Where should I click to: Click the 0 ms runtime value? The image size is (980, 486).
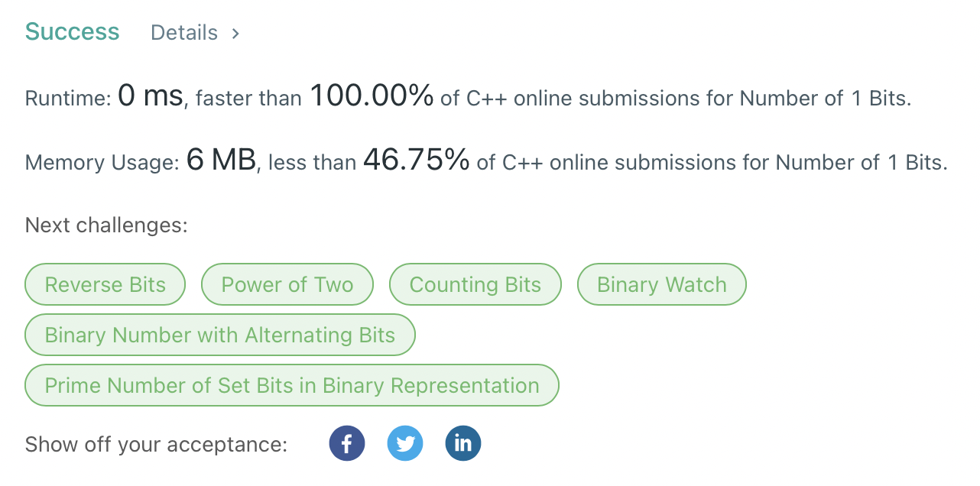[151, 96]
